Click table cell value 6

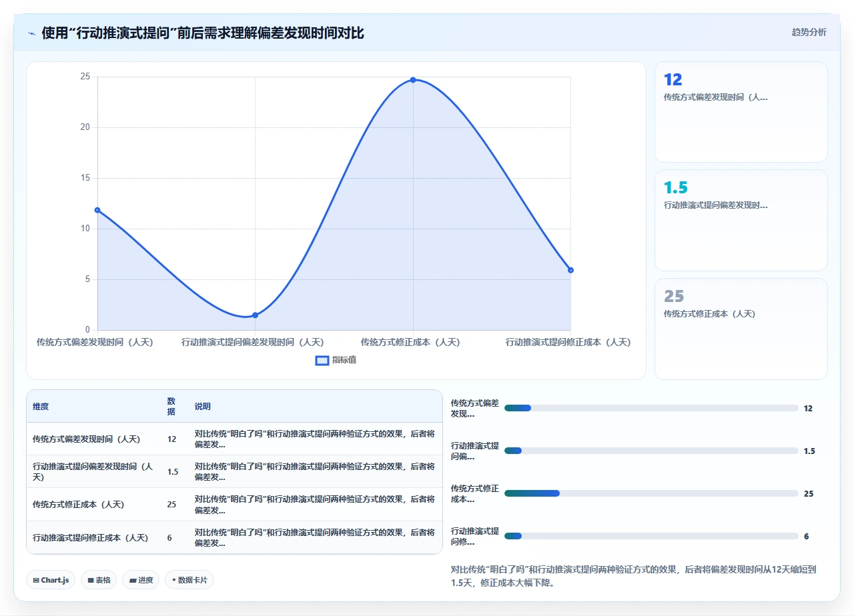tap(169, 537)
